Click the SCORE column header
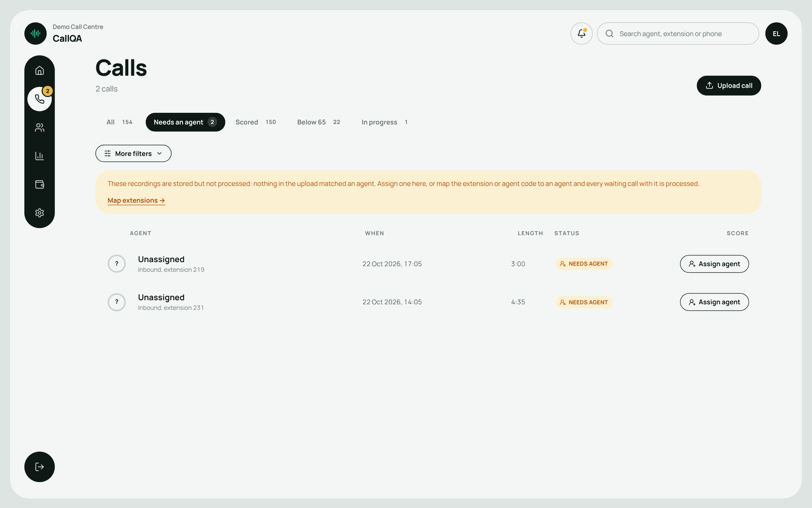The image size is (812, 508). click(738, 233)
